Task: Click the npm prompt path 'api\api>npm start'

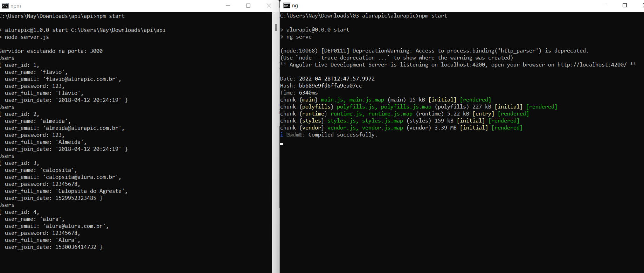Action: tap(99, 16)
